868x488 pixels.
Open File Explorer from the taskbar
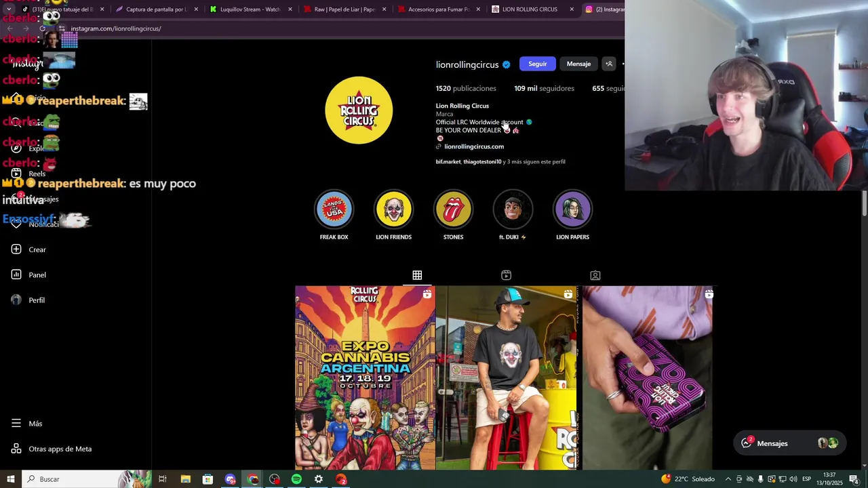(x=185, y=479)
